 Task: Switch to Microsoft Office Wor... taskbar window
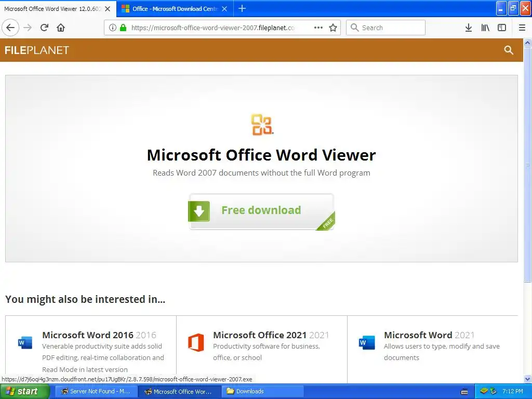[x=179, y=391]
